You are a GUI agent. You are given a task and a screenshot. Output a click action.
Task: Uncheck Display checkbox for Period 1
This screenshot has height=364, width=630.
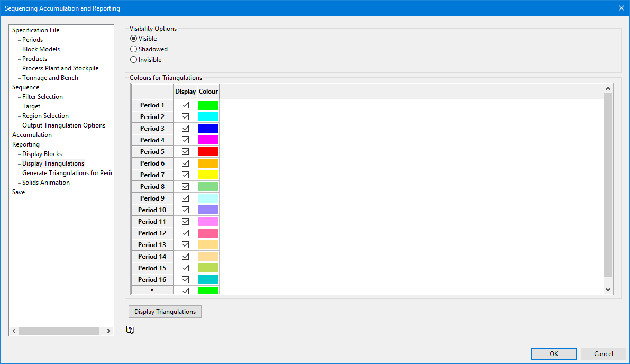coord(185,105)
